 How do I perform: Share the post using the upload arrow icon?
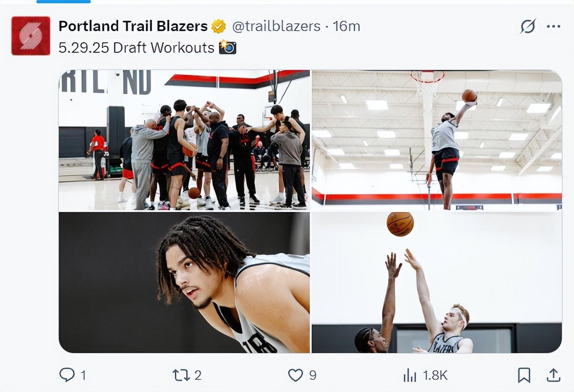(x=553, y=375)
